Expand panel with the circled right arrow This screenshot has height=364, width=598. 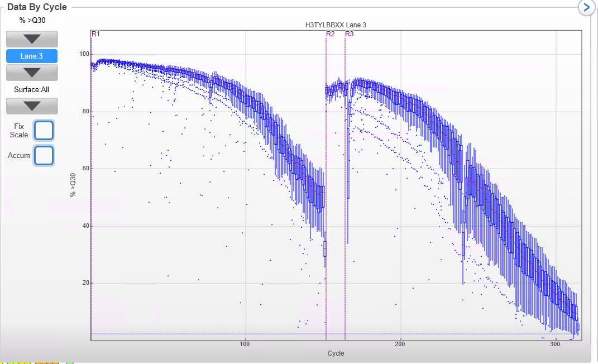[586, 7]
